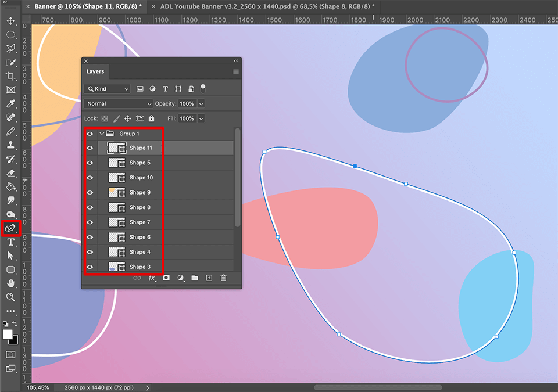Activate the Eyedropper tool
558x392 pixels.
[x=10, y=105]
